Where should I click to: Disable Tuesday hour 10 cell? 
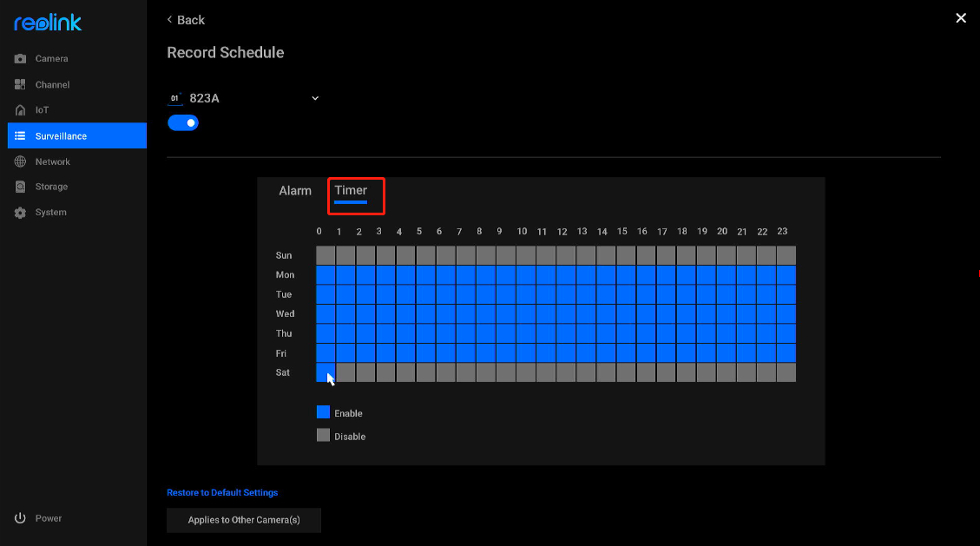pyautogui.click(x=526, y=294)
